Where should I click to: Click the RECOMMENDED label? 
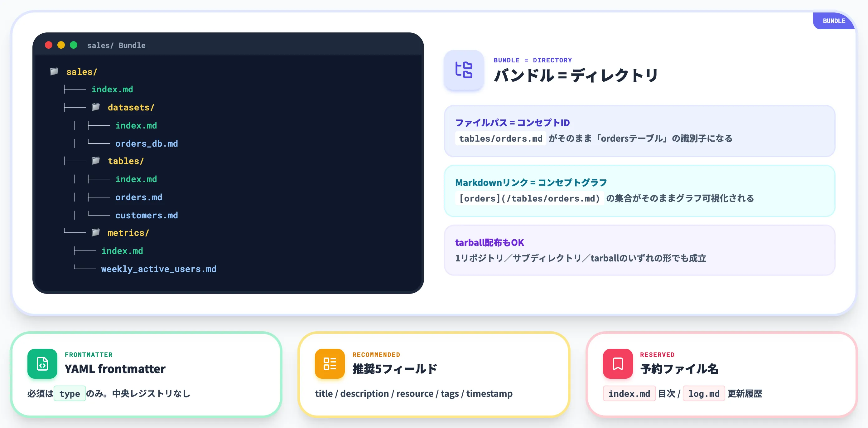[x=376, y=355]
